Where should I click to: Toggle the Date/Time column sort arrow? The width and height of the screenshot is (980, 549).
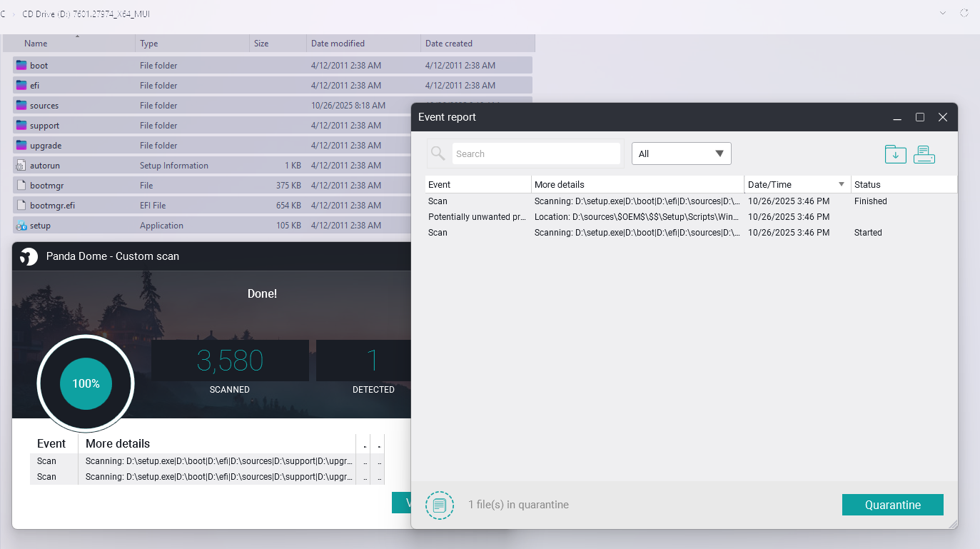[x=842, y=184]
